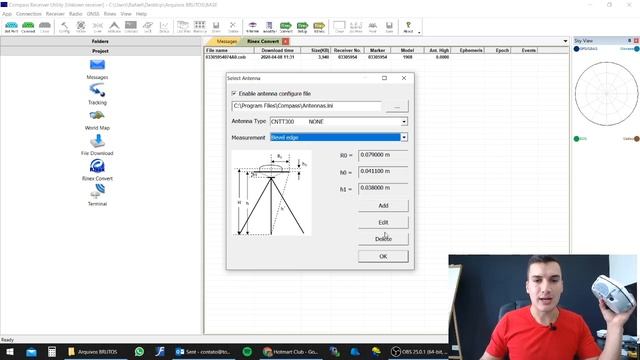
Task: Click the h0 value field
Action: (x=383, y=171)
